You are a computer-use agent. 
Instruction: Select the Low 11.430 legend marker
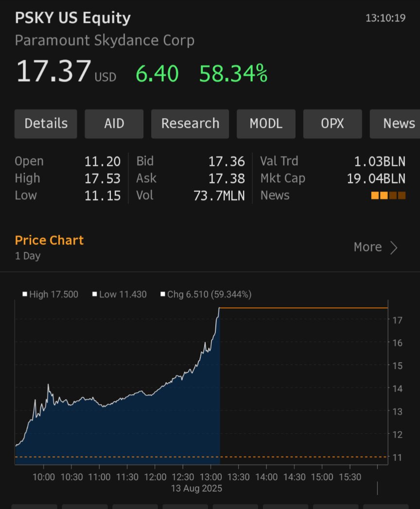click(x=94, y=294)
